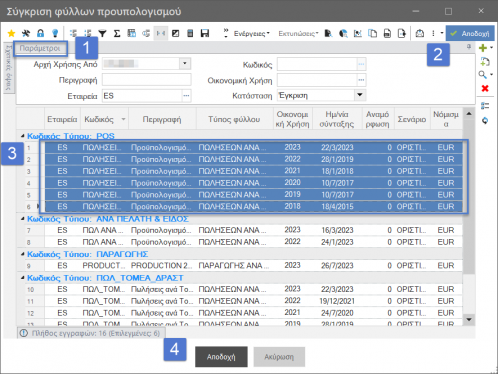Collapse the ΑΝΑ ΠΕΛΑΤΗ & ΕΙΔΟΣ group
This screenshot has width=498, height=374.
coord(22,219)
